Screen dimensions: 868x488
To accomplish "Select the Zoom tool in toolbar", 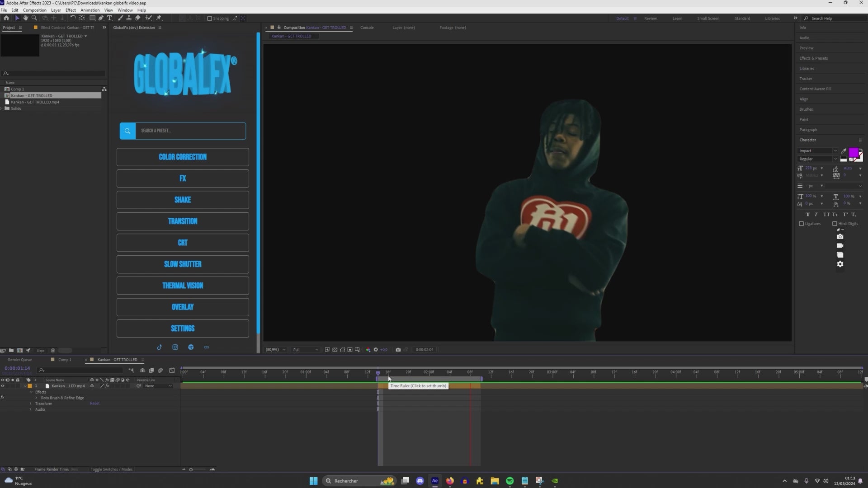I will (34, 18).
